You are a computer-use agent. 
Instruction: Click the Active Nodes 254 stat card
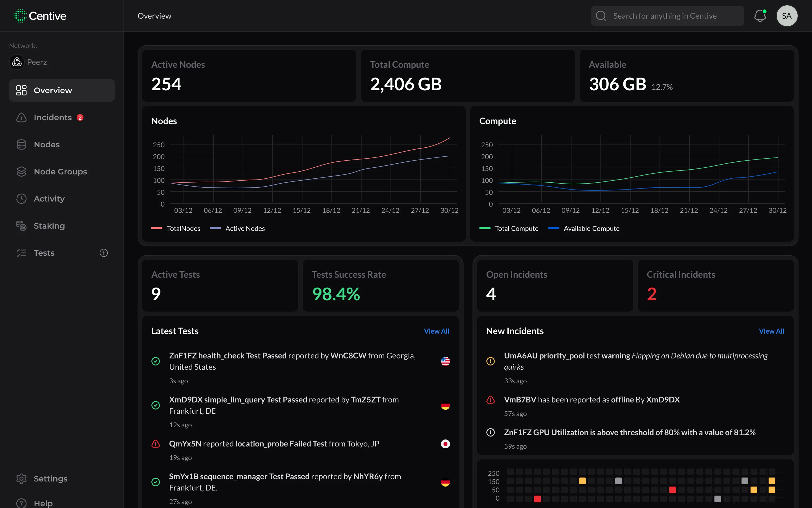click(x=249, y=76)
